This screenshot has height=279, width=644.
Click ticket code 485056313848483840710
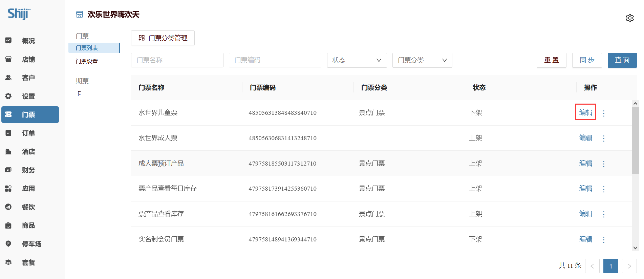(283, 113)
